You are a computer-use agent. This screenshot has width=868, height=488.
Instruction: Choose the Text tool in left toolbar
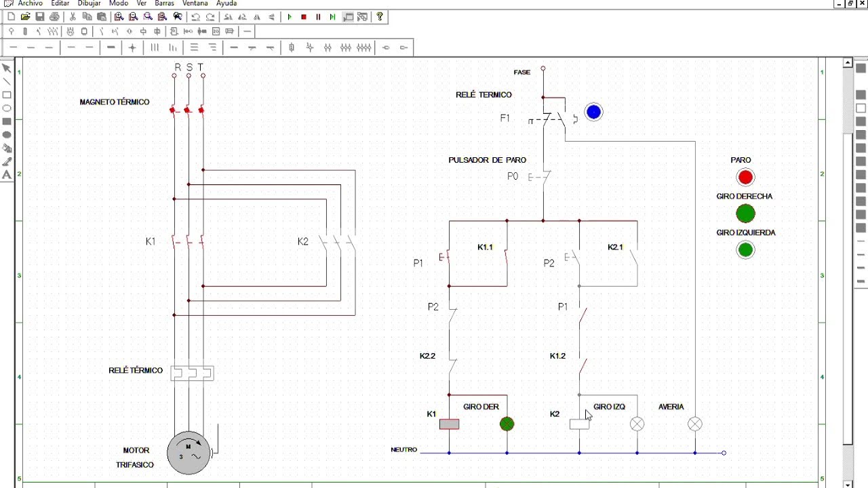click(x=7, y=175)
